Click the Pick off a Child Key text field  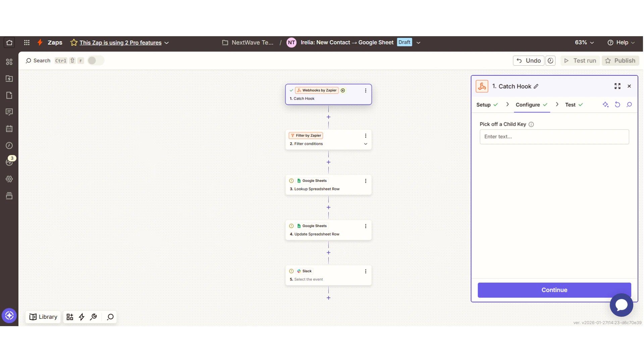click(554, 136)
